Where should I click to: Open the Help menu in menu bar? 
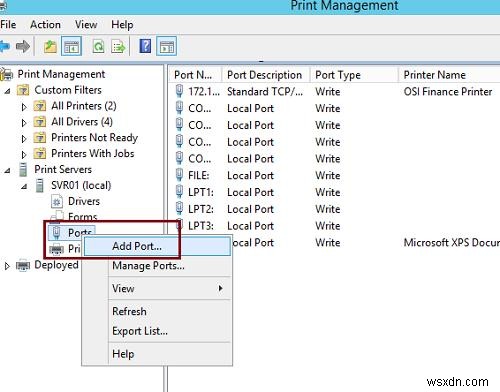pyautogui.click(x=122, y=24)
